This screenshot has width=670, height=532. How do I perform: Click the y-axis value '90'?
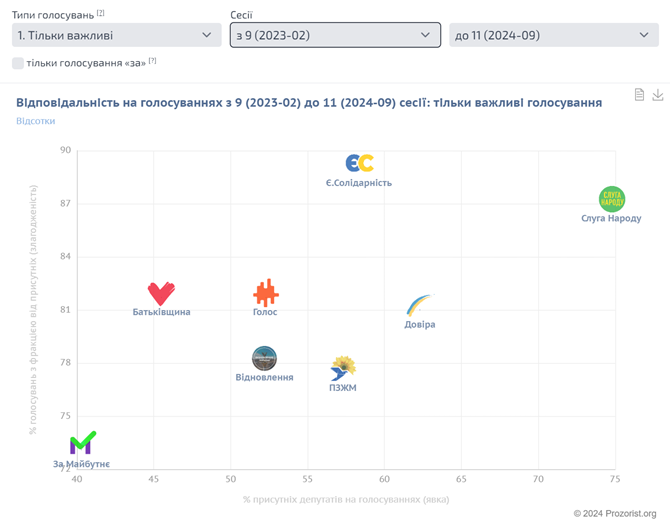click(x=65, y=150)
